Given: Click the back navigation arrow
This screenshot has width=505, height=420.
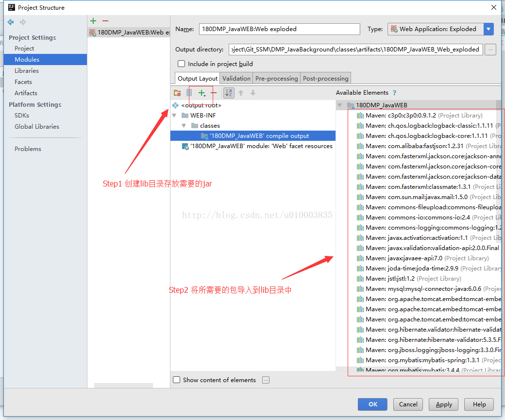Looking at the screenshot, I should tap(11, 22).
